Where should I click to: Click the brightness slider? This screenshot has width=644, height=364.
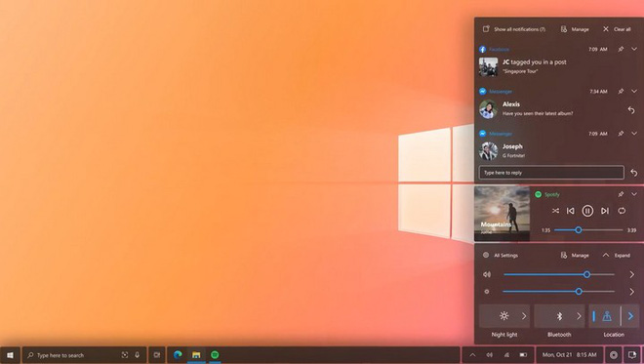click(x=558, y=292)
